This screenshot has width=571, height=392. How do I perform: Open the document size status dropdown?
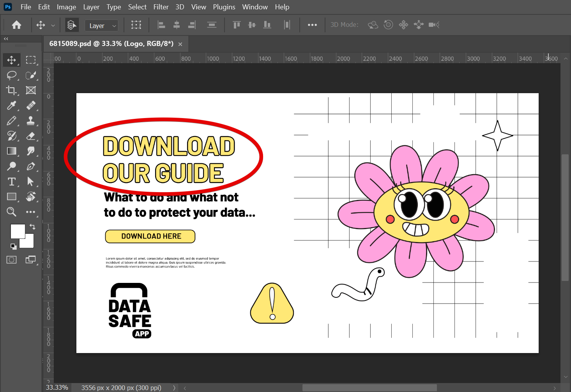click(174, 387)
